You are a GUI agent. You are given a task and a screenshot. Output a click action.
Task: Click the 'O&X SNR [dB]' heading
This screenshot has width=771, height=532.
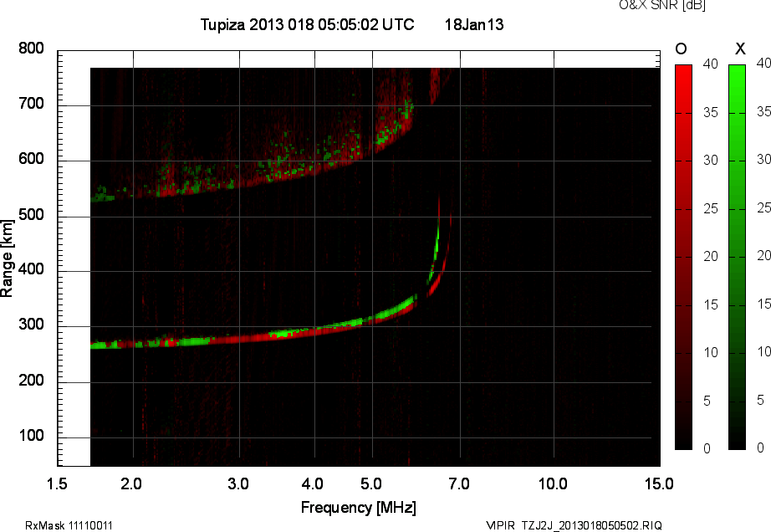pyautogui.click(x=661, y=5)
